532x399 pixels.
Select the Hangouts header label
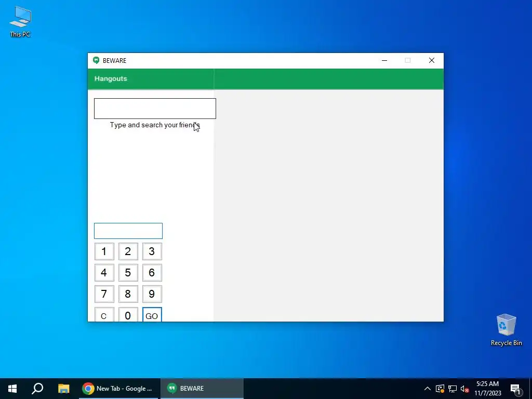click(111, 79)
